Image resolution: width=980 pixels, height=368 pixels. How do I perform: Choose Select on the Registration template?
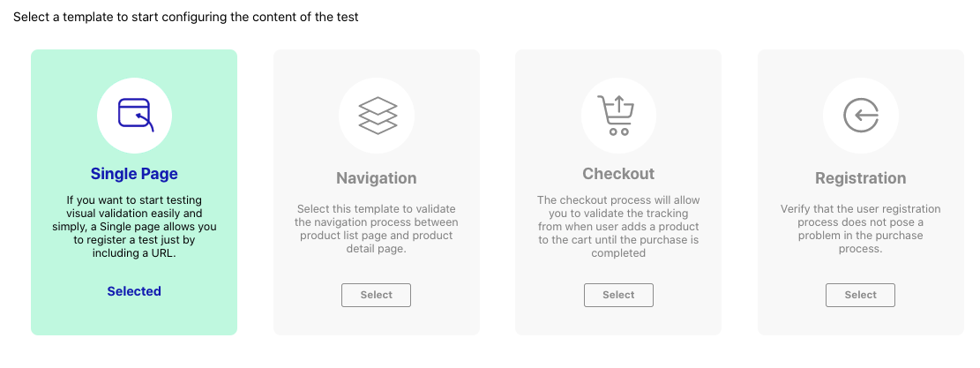[x=860, y=295]
